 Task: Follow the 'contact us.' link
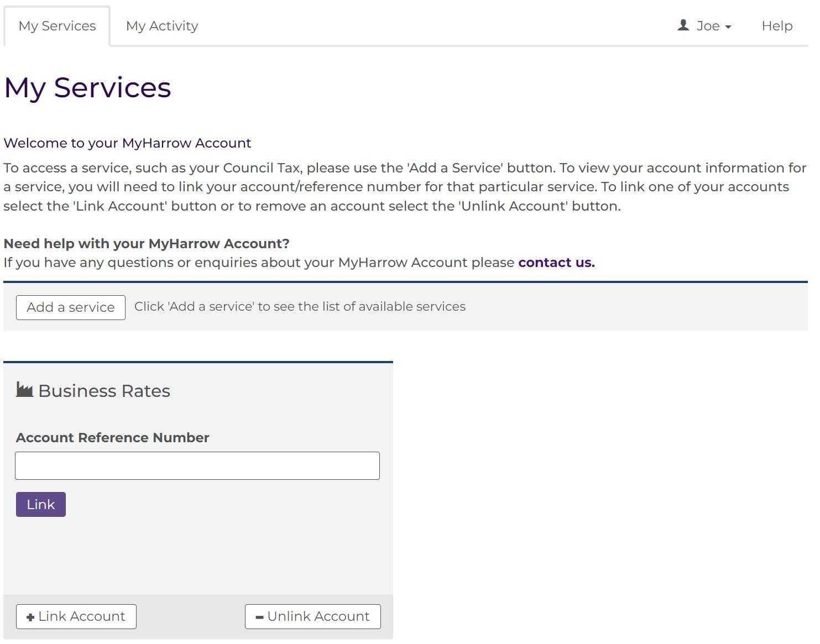[x=556, y=263]
